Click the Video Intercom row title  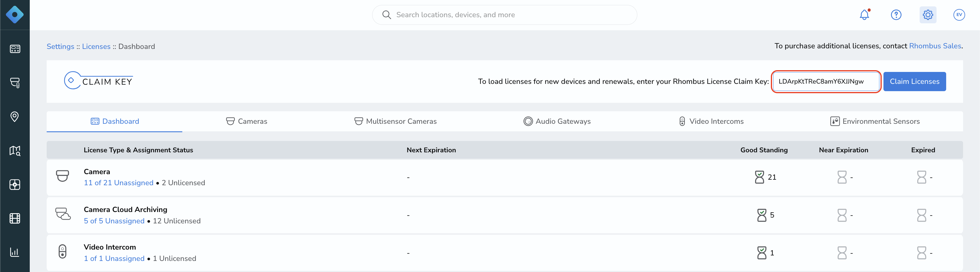click(x=110, y=247)
